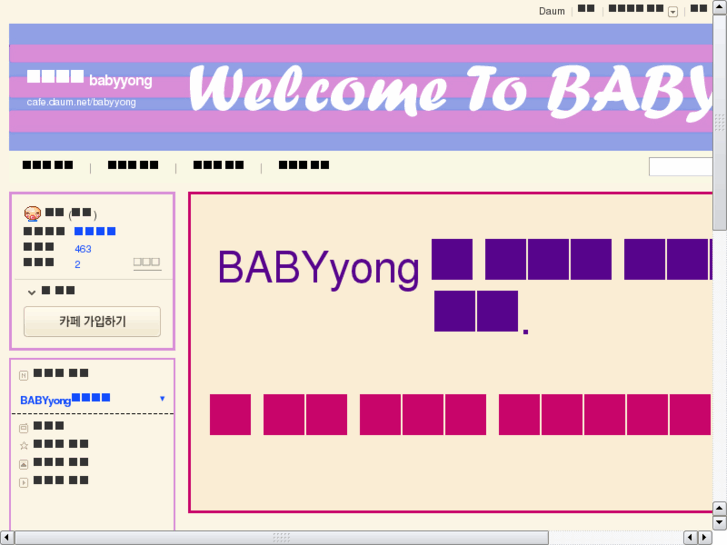Click the horizontal scrollbar thumb

tap(281, 537)
